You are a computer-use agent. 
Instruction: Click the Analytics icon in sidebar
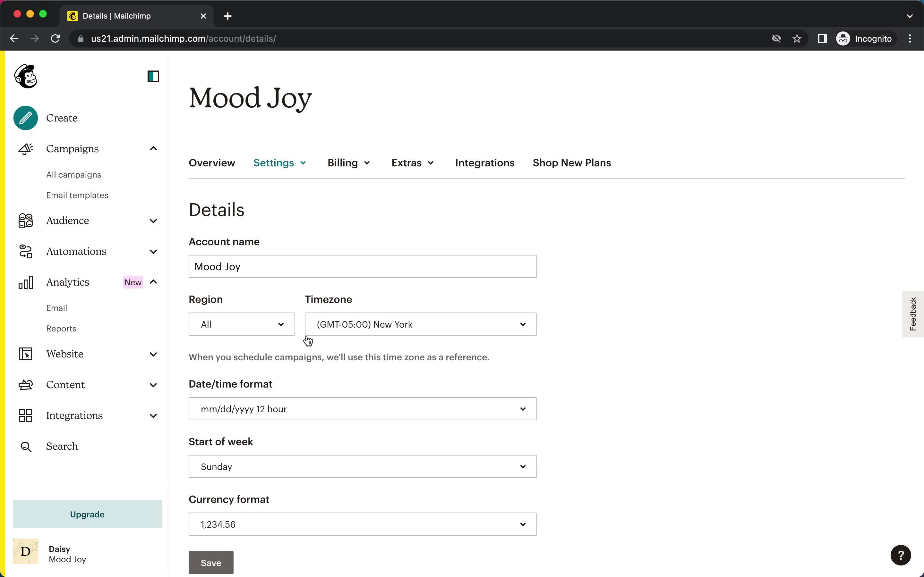pos(25,282)
